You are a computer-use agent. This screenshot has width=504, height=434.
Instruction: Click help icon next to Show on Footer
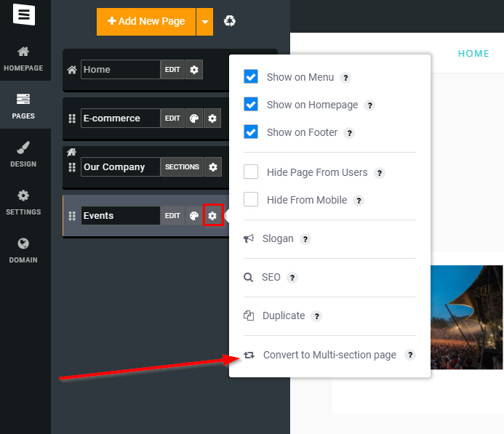coord(349,133)
